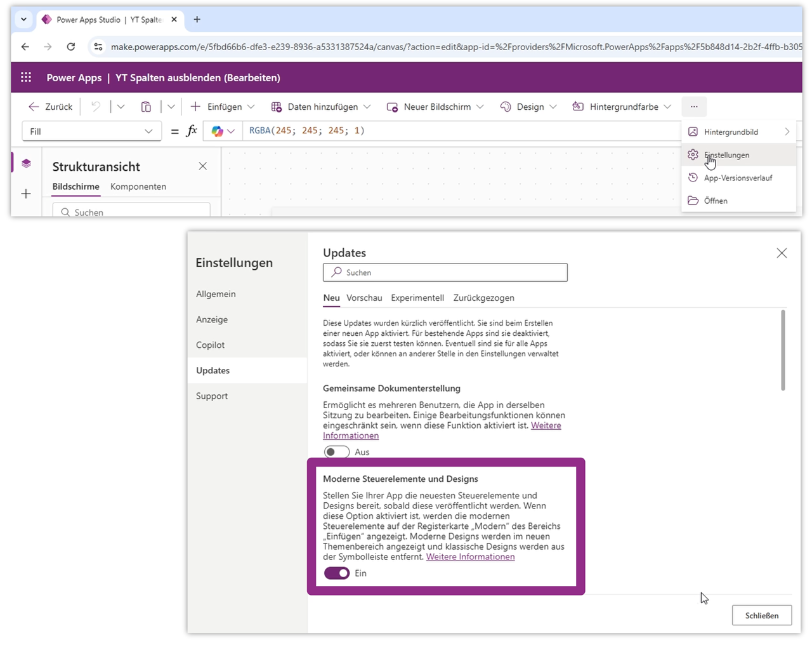Viewport: 812px width, 645px height.
Task: Close the Strukturansicht panel
Action: pos(203,166)
